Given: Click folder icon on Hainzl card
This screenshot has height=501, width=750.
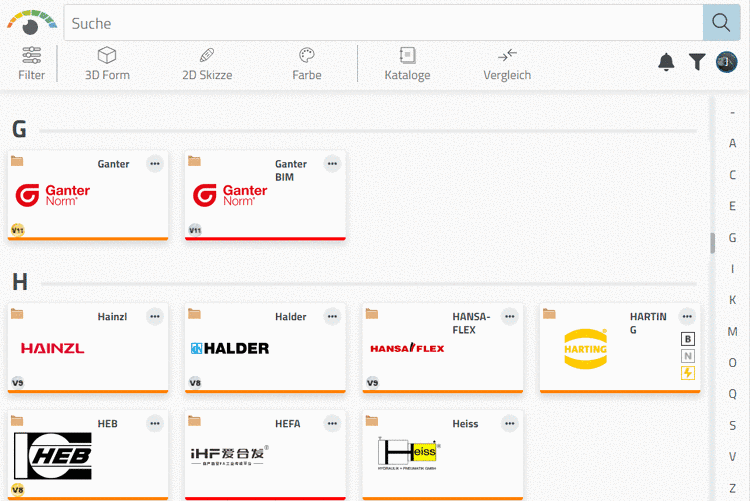Looking at the screenshot, I should [x=17, y=314].
